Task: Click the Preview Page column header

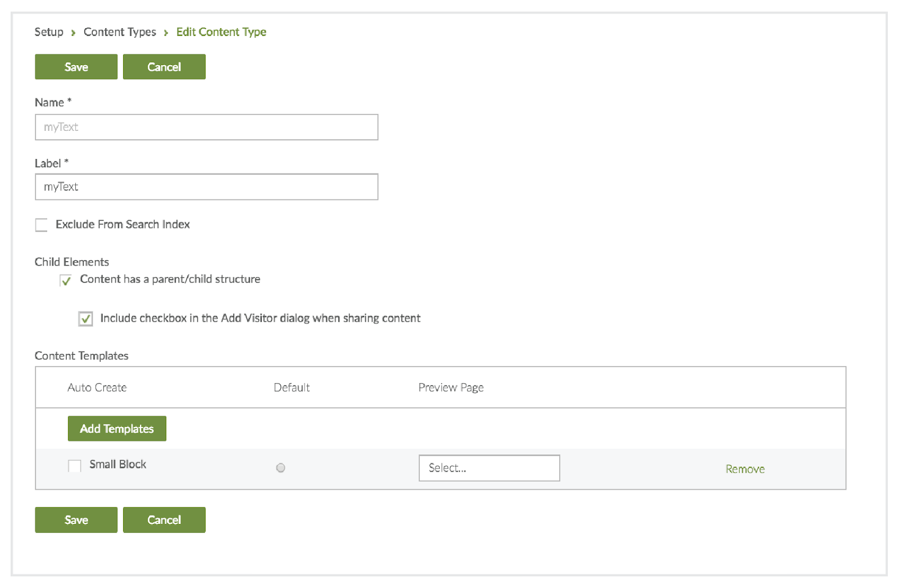Action: (451, 388)
